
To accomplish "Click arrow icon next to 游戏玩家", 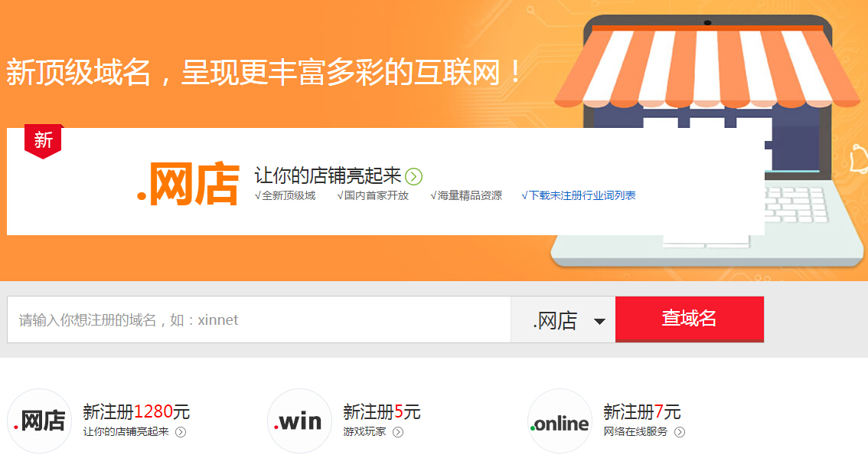I will (x=398, y=432).
